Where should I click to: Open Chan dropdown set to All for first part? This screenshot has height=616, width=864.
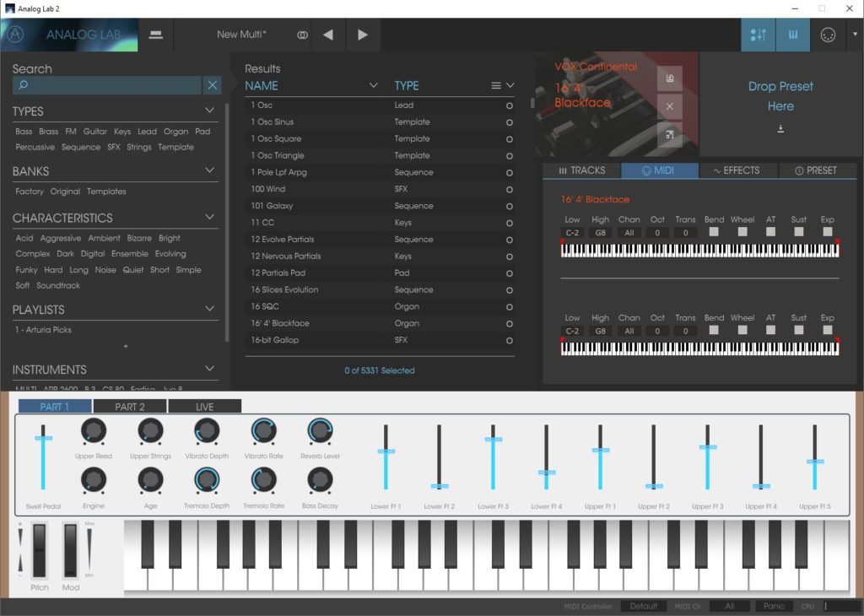point(629,233)
